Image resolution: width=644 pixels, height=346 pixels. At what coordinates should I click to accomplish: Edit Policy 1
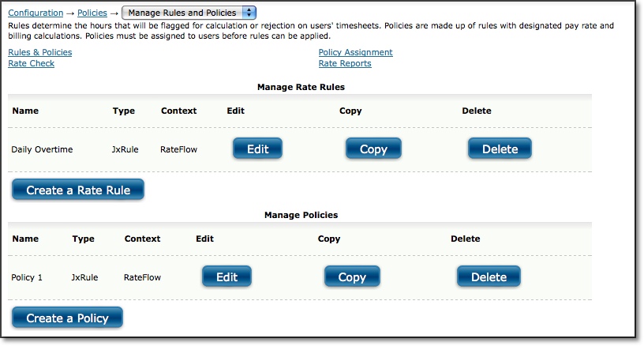227,276
